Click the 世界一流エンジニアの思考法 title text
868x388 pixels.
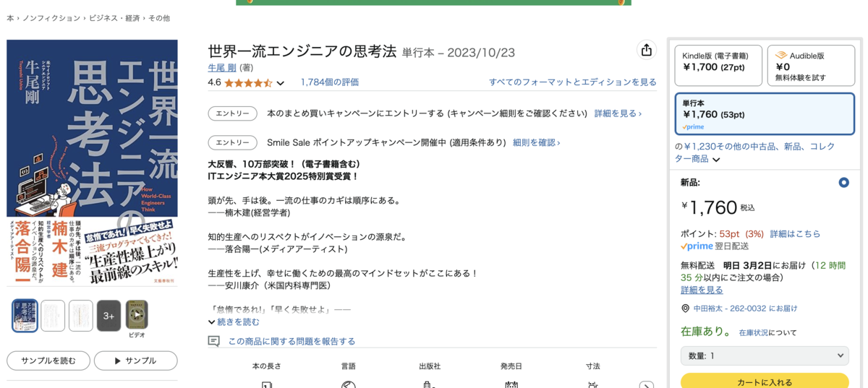pos(302,51)
